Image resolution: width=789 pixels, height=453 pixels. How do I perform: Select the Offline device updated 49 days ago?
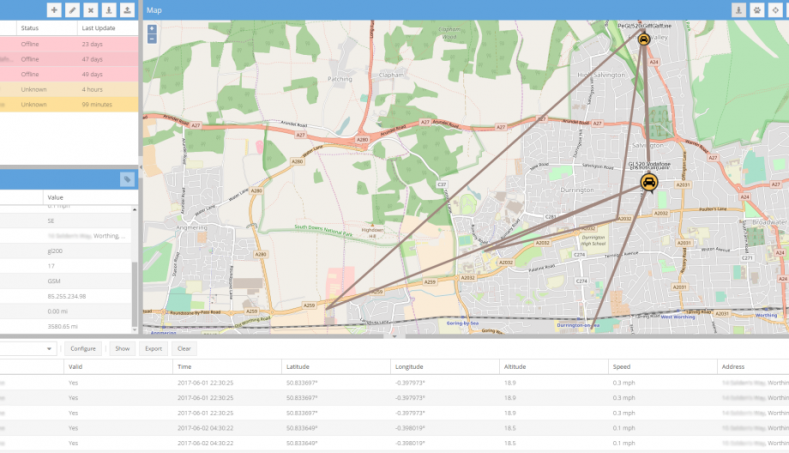[x=69, y=74]
